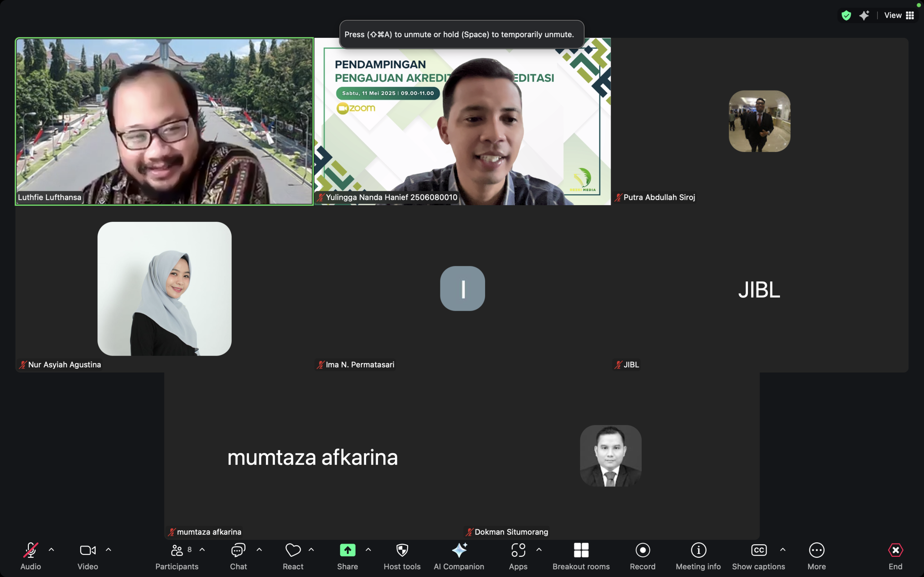Open the View layout menu
The height and width of the screenshot is (577, 924).
pos(899,15)
